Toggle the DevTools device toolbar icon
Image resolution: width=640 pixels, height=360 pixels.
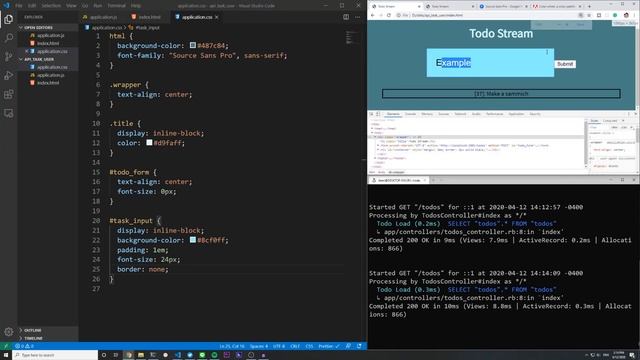pyautogui.click(x=378, y=114)
